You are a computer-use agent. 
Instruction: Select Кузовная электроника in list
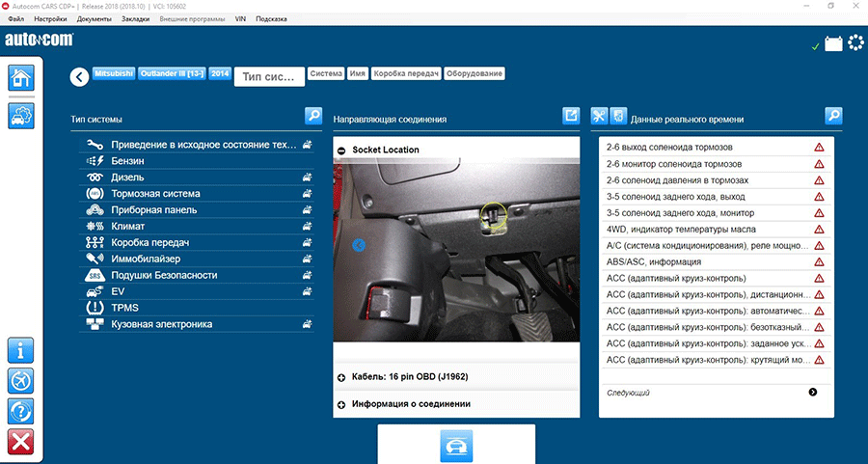click(x=197, y=324)
